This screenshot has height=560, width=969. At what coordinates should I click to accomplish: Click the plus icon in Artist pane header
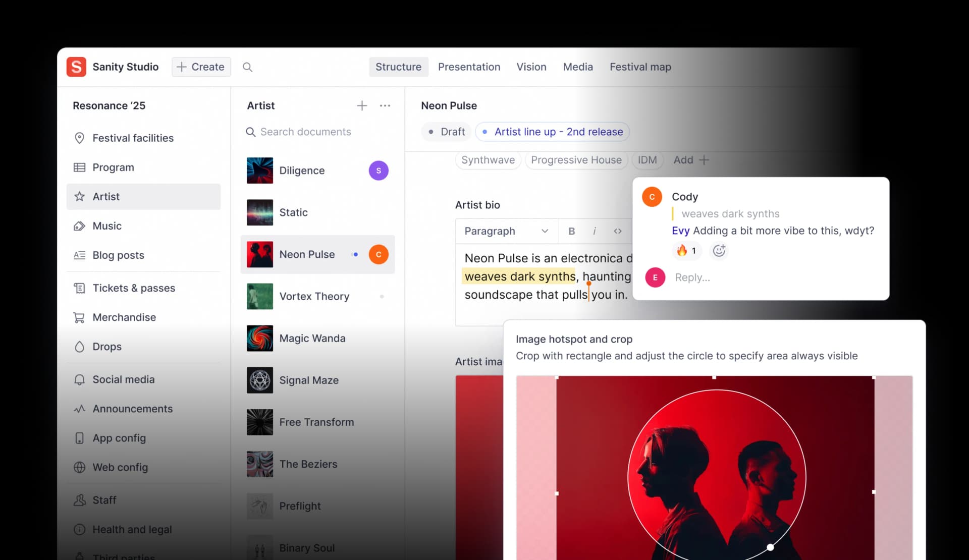tap(362, 105)
